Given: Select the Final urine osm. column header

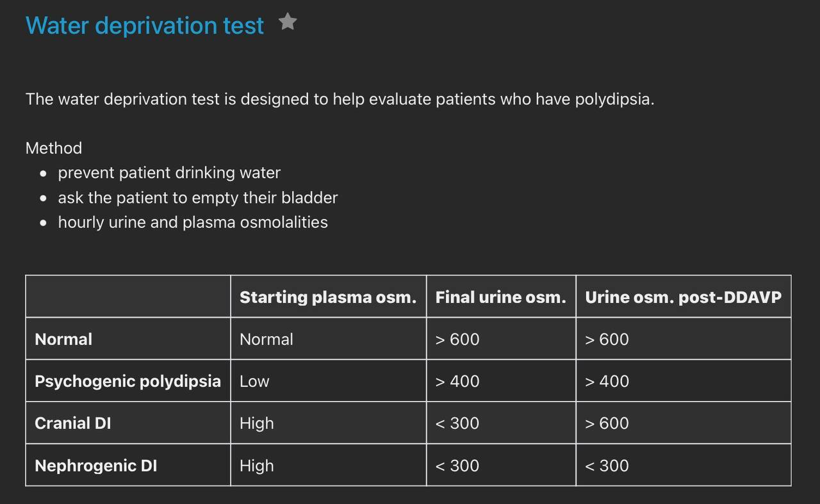Looking at the screenshot, I should click(501, 297).
